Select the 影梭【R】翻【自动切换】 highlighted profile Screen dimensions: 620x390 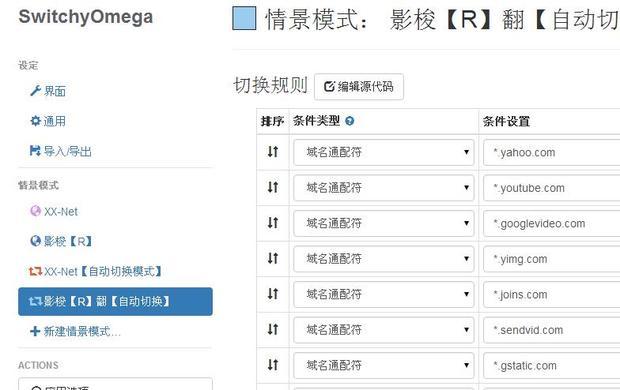(115, 301)
